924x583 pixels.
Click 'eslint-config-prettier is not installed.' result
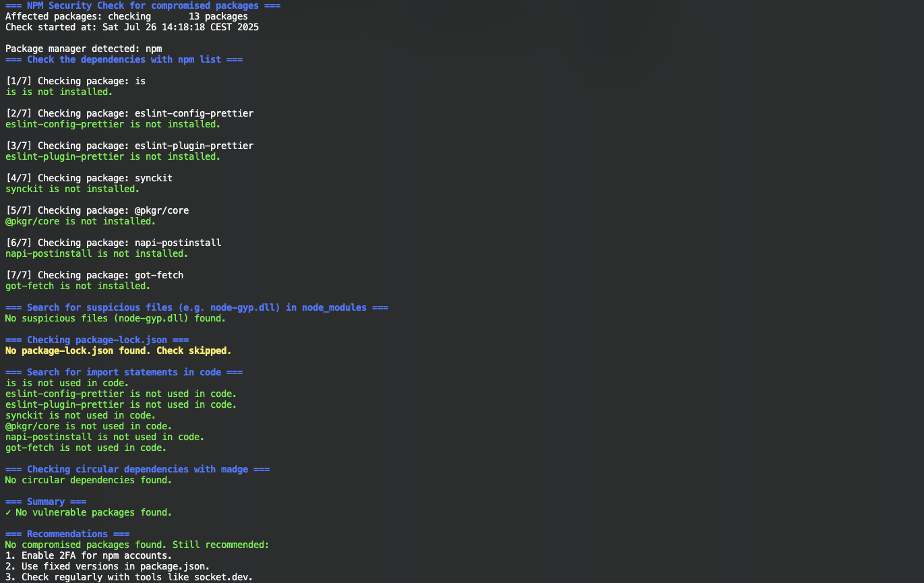pos(113,124)
